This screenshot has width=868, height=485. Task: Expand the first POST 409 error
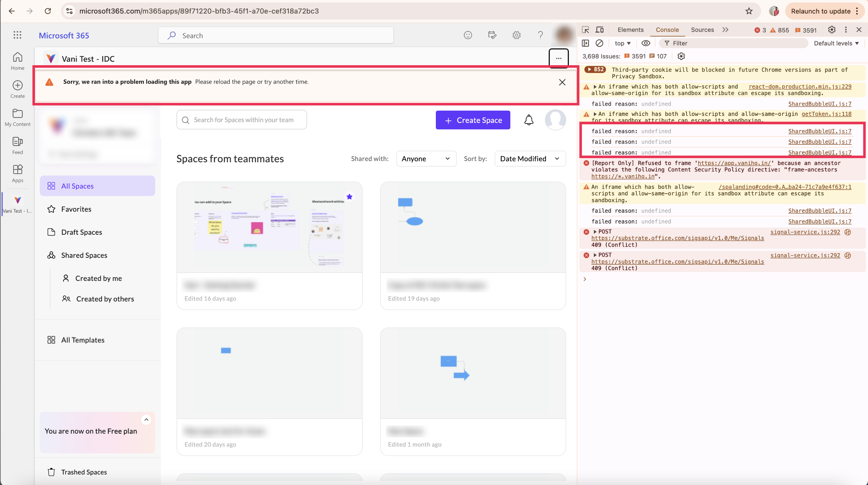[595, 232]
